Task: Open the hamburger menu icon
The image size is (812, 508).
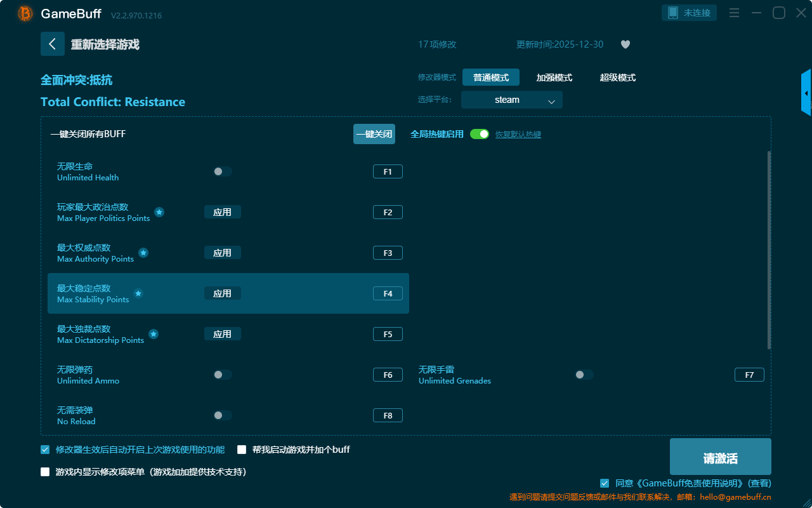Action: 734,13
